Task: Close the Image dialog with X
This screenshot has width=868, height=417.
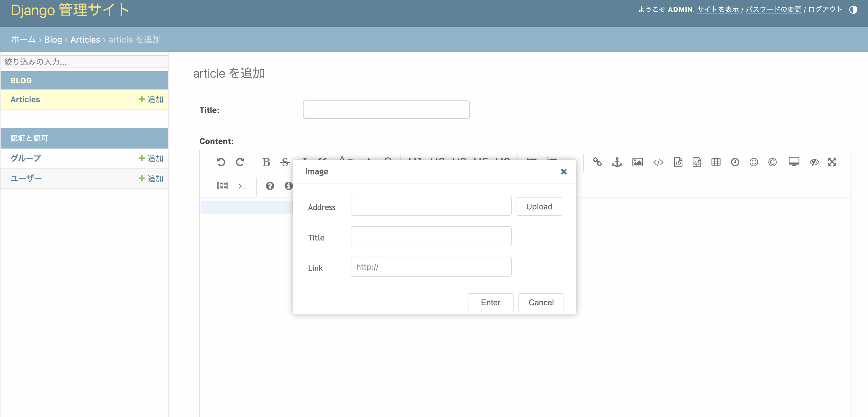Action: coord(564,172)
